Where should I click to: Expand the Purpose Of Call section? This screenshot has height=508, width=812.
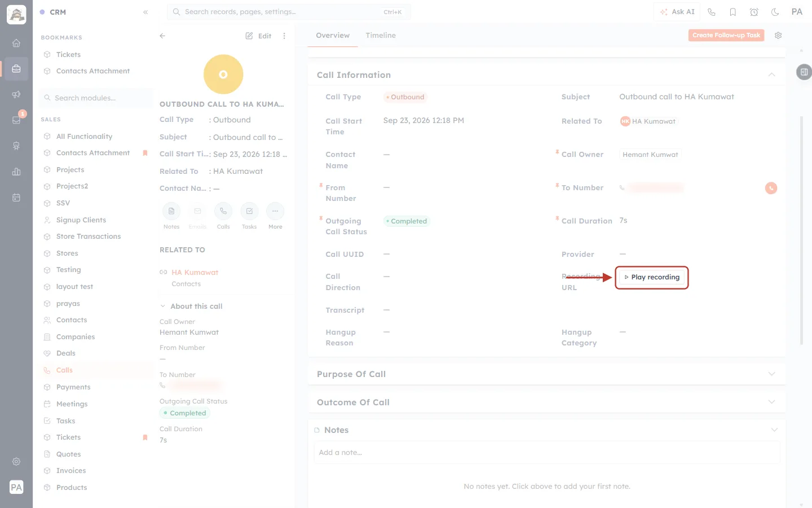click(771, 374)
